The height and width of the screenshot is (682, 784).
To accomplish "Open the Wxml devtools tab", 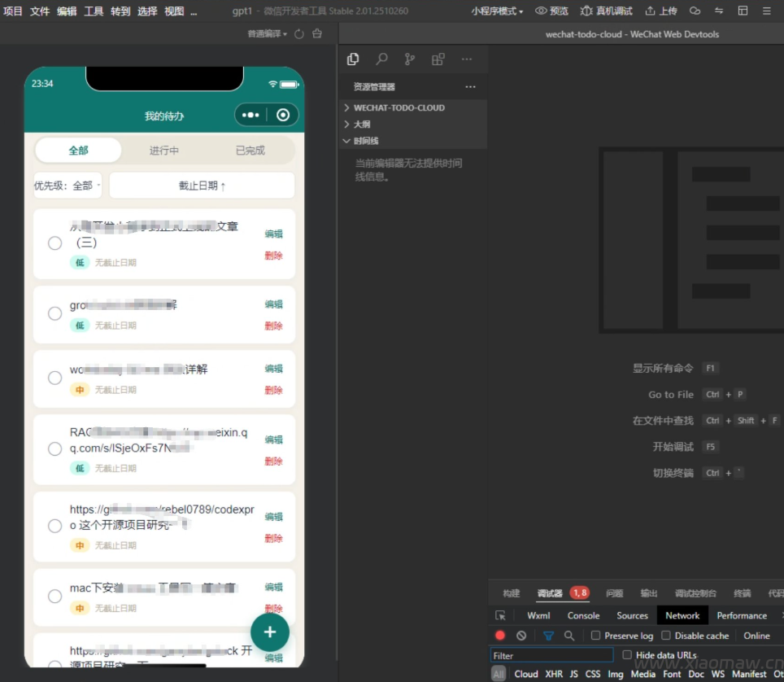I will tap(538, 615).
